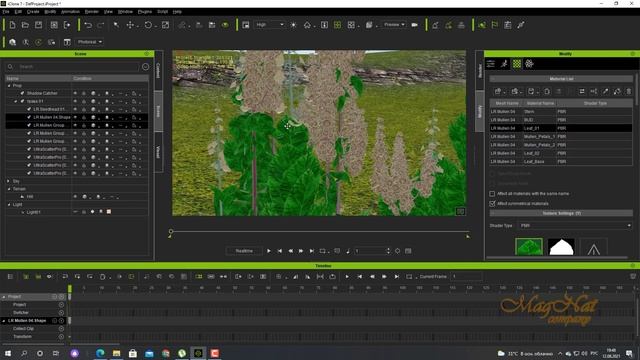Click the Play button under the viewport

[x=269, y=251]
